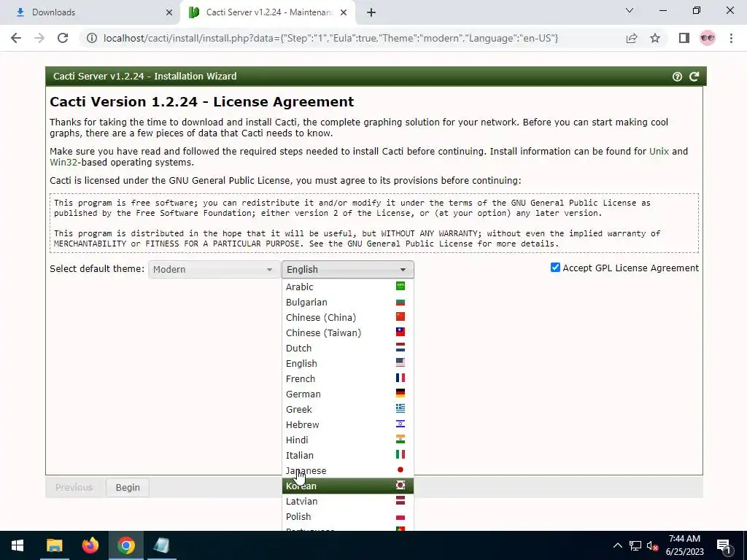
Task: Click the Previous button
Action: pyautogui.click(x=74, y=487)
